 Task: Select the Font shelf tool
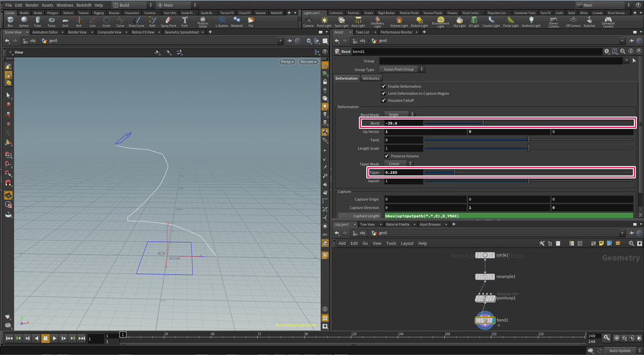point(185,22)
